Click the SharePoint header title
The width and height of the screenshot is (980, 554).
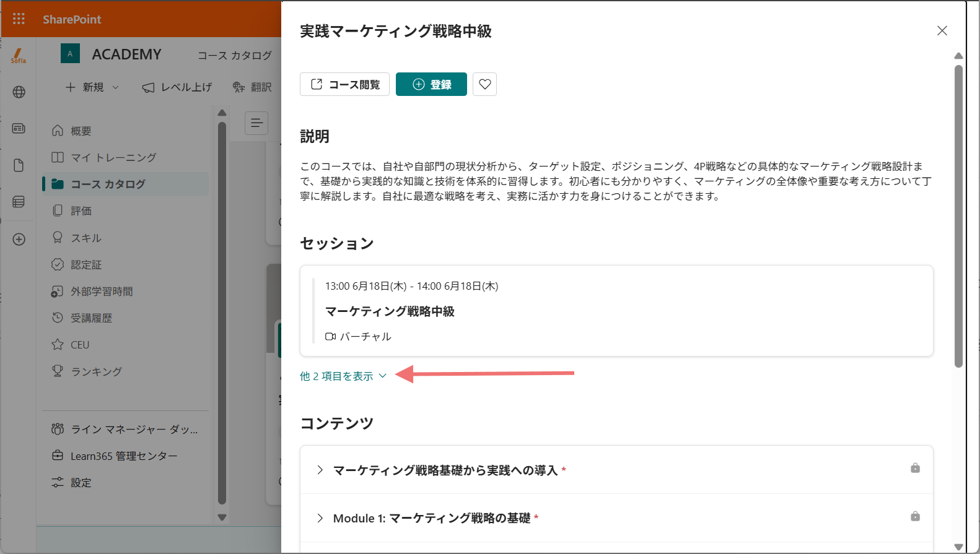point(72,19)
